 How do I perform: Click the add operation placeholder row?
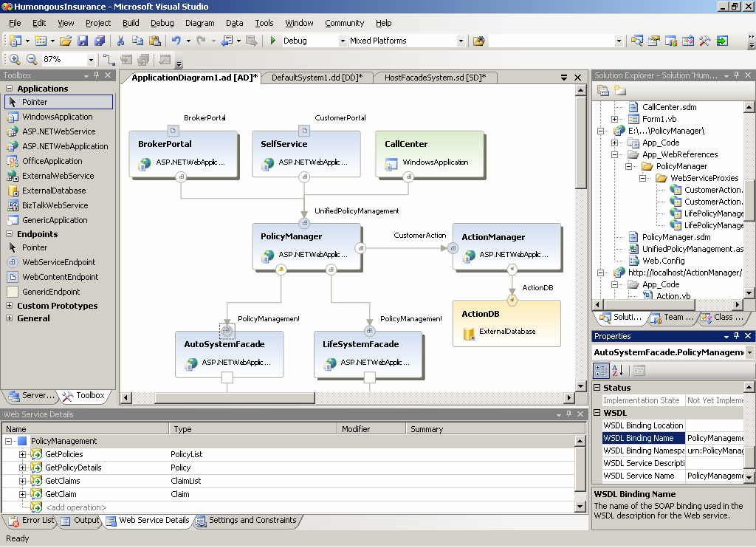pos(76,507)
